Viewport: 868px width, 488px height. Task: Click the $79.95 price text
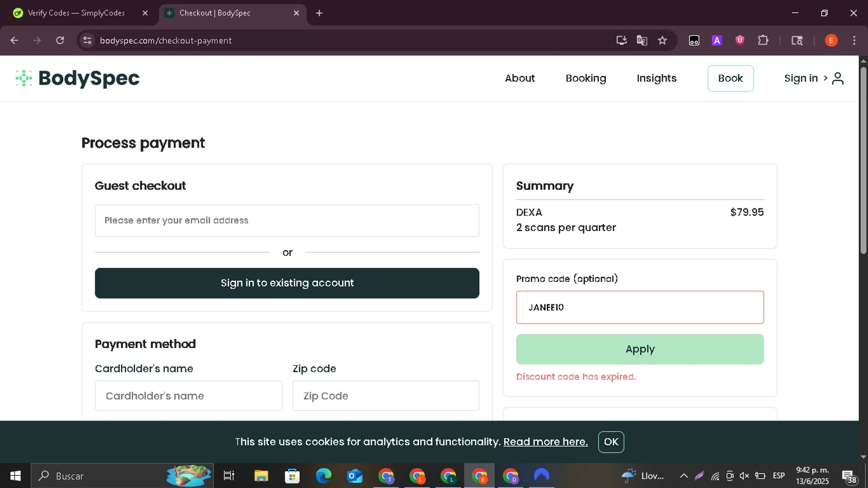(x=747, y=212)
